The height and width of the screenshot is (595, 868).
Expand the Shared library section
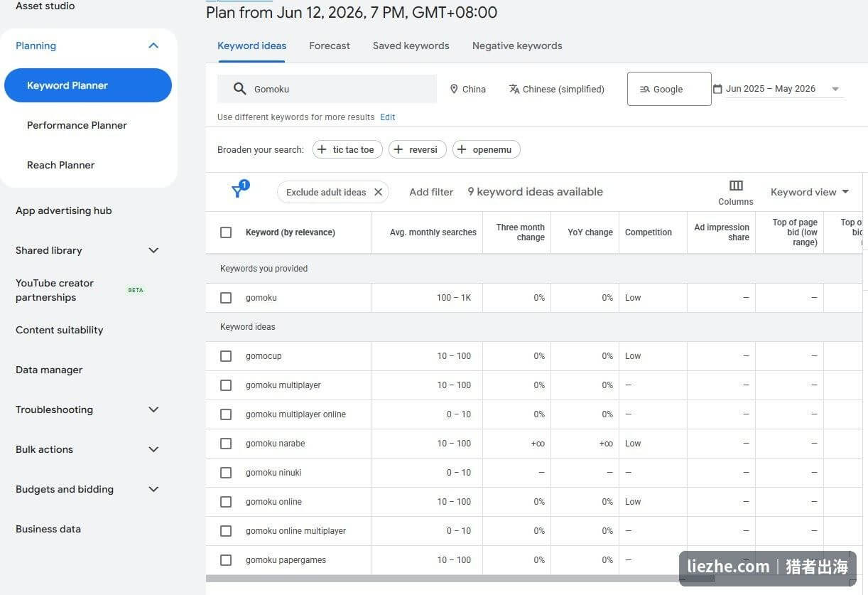[x=153, y=250]
